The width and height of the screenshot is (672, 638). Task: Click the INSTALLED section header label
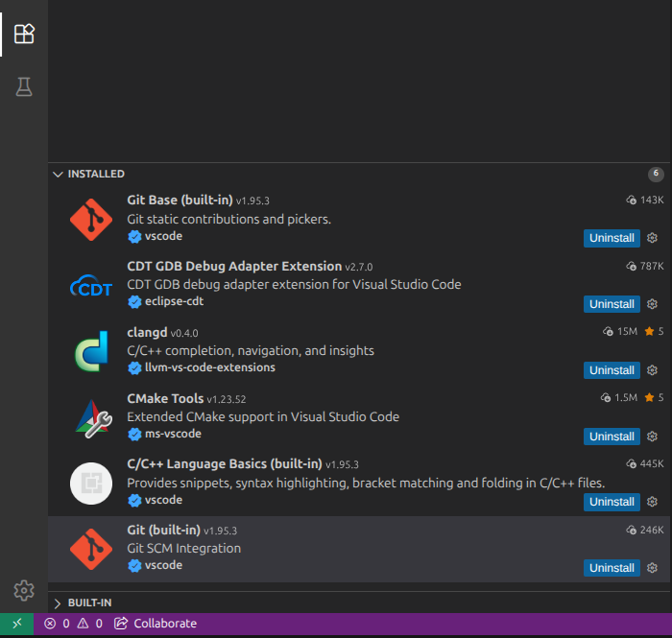point(96,174)
